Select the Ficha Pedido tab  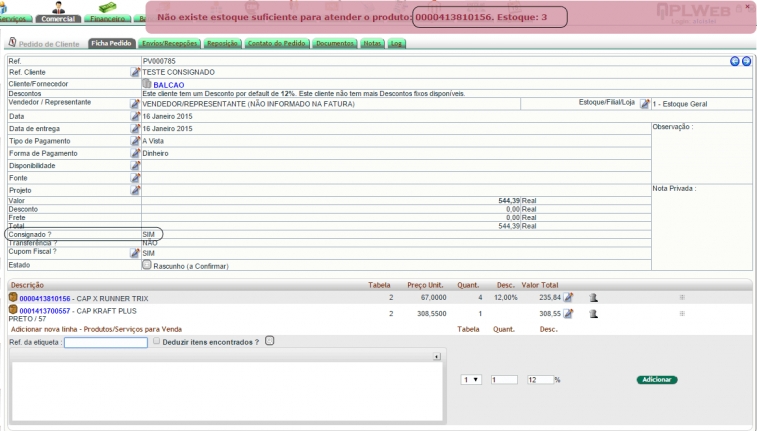(x=112, y=43)
